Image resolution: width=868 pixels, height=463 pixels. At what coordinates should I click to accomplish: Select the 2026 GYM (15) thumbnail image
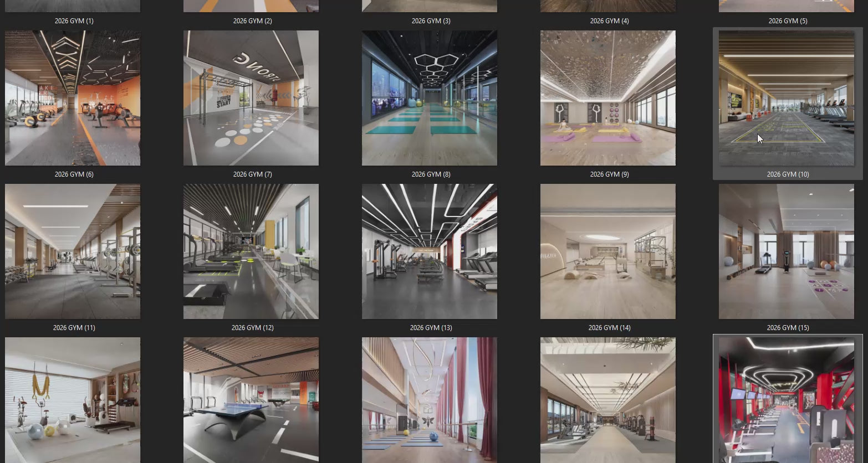[787, 251]
